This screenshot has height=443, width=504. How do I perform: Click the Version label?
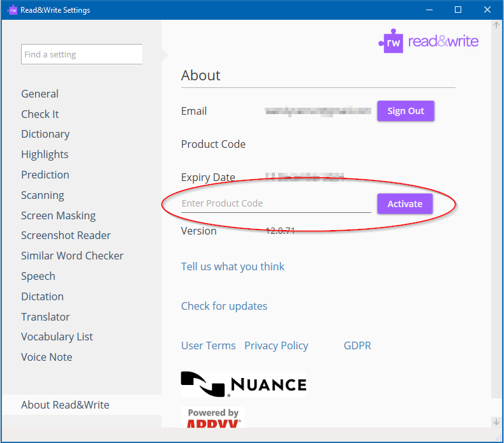coord(198,231)
